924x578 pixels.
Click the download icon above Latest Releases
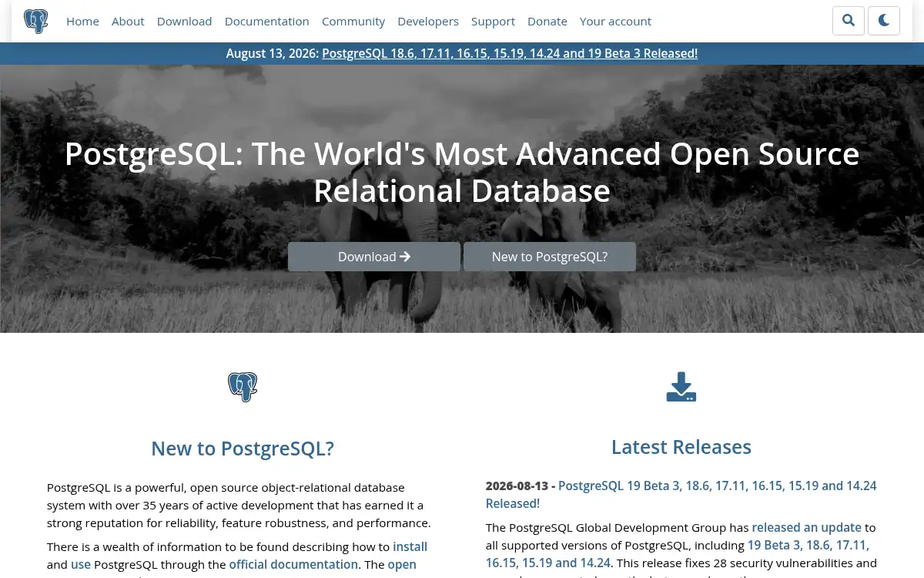coord(681,387)
